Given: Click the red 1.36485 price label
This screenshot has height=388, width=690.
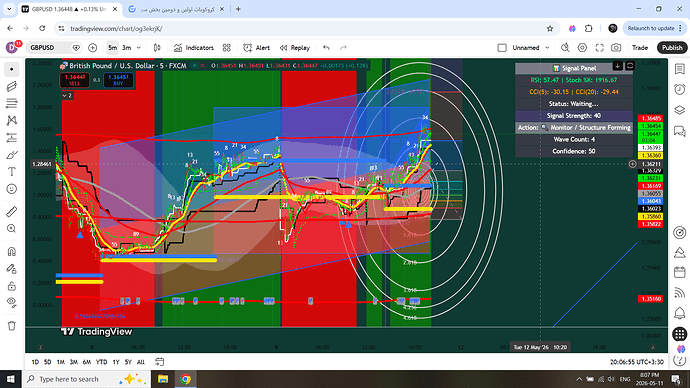Looking at the screenshot, I should [x=651, y=118].
